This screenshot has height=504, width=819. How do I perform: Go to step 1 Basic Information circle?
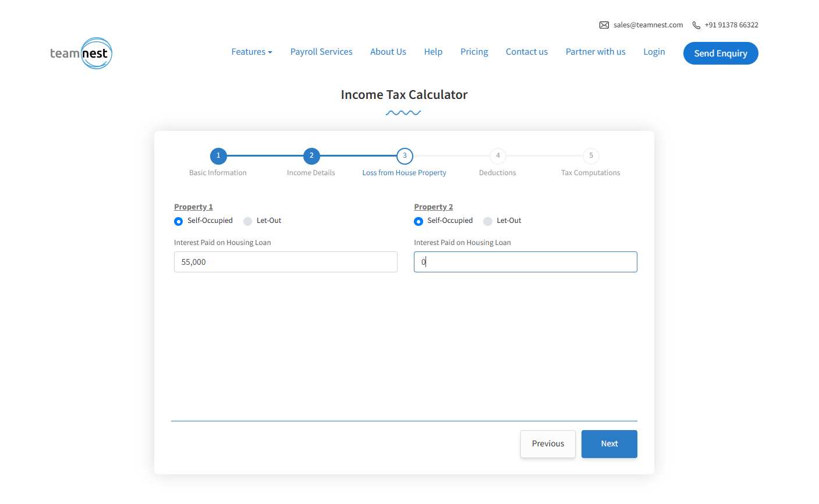point(218,155)
